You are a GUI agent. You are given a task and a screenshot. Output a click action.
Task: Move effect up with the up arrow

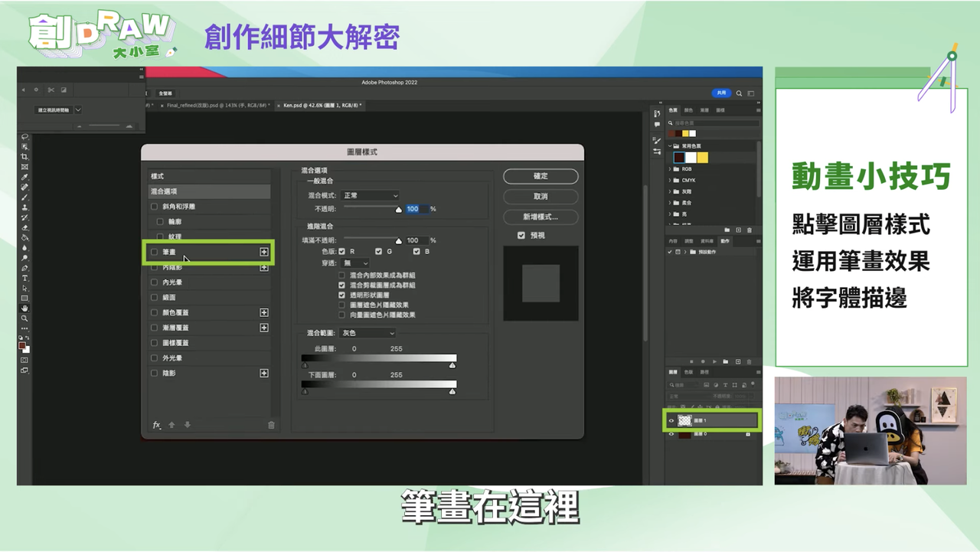171,425
